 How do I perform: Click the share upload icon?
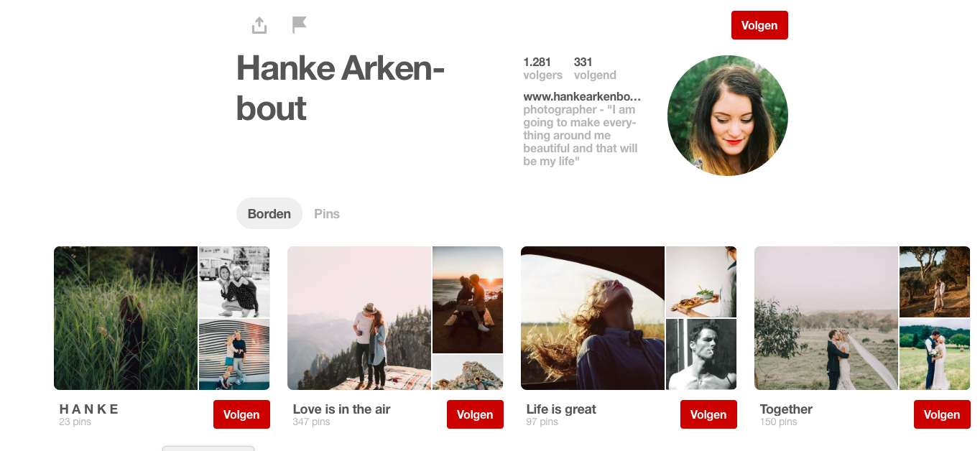(259, 25)
